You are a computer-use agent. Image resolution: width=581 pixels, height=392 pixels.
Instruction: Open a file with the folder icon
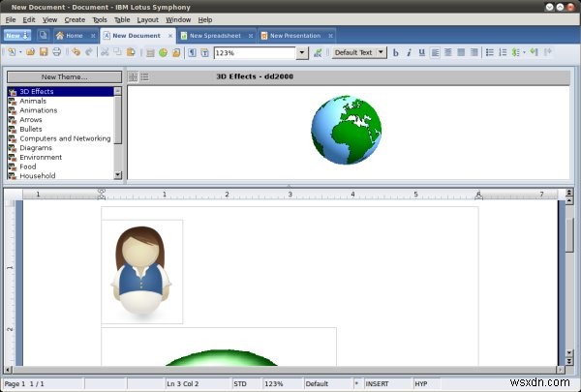30,52
